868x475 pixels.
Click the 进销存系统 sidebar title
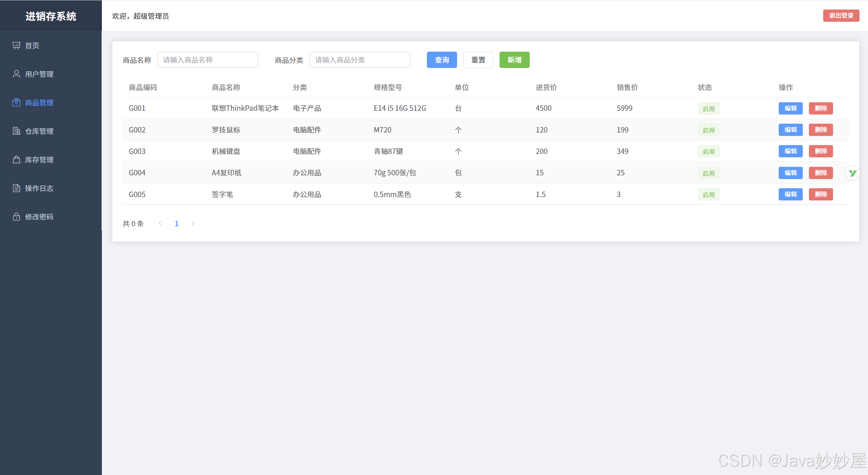click(51, 16)
